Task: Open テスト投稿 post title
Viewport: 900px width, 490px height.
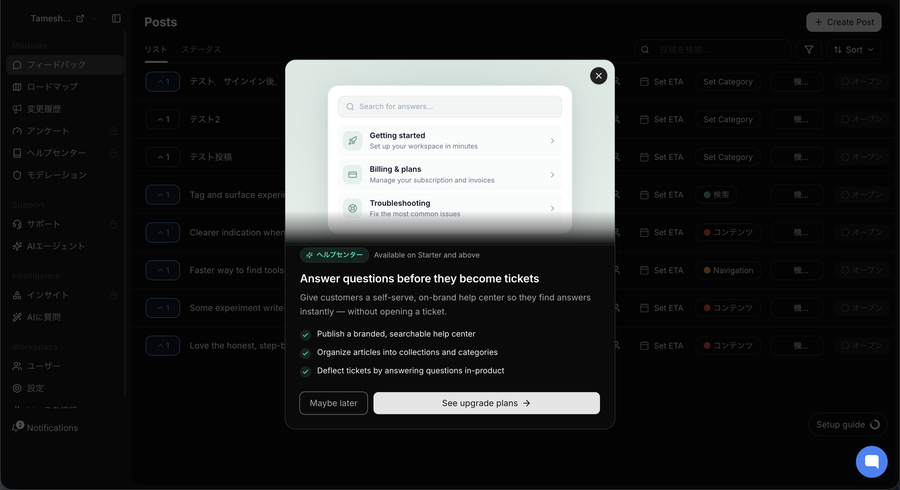Action: [211, 157]
